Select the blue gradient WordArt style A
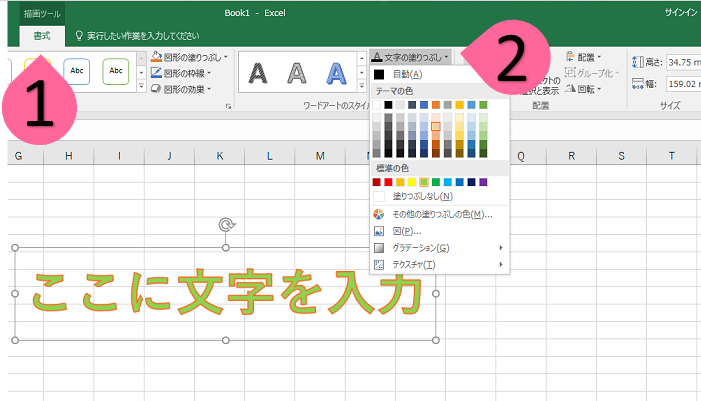 tap(336, 72)
